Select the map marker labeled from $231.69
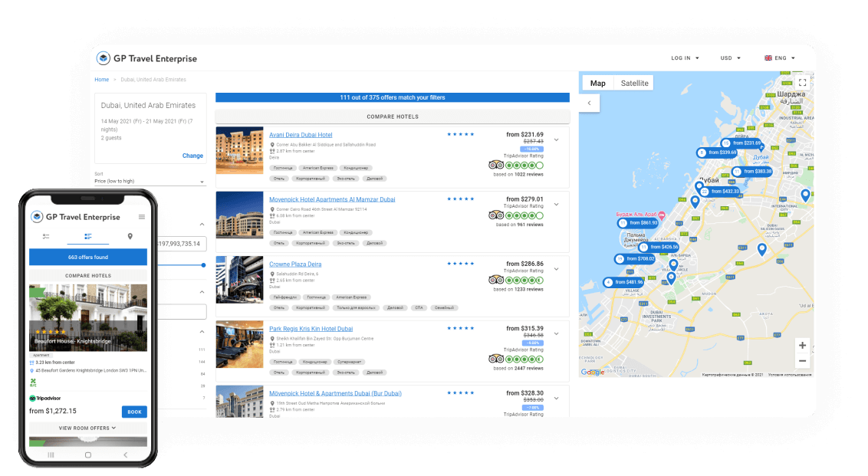The width and height of the screenshot is (868, 476). pyautogui.click(x=742, y=143)
